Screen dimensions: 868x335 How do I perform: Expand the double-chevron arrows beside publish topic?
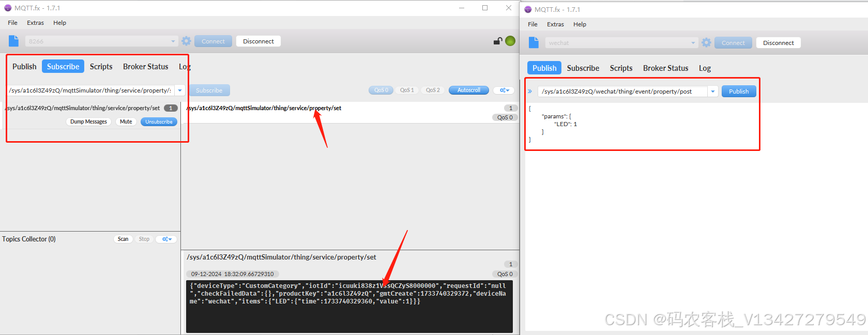click(530, 92)
